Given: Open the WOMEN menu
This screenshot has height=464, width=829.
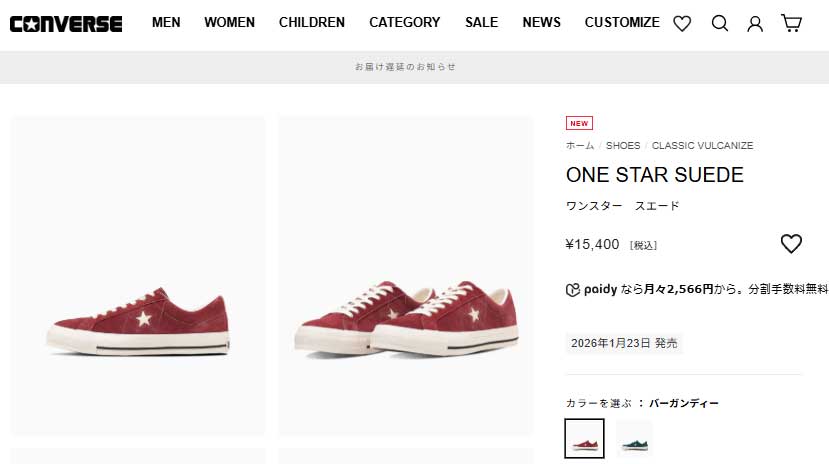Looking at the screenshot, I should coord(229,22).
